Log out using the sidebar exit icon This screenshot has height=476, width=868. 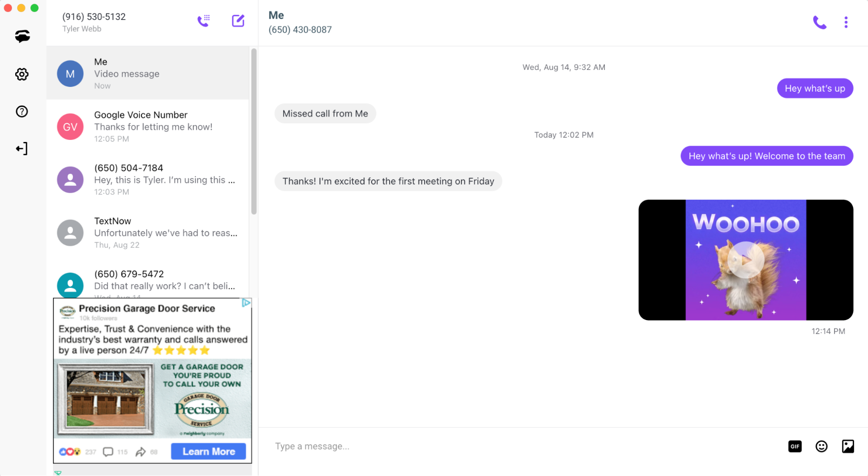[x=21, y=149]
